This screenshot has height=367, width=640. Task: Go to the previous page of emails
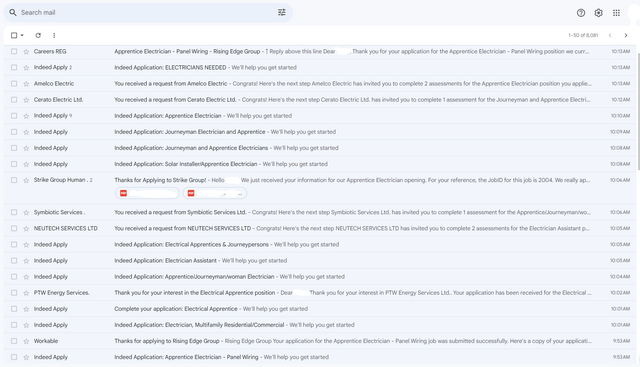pos(610,36)
